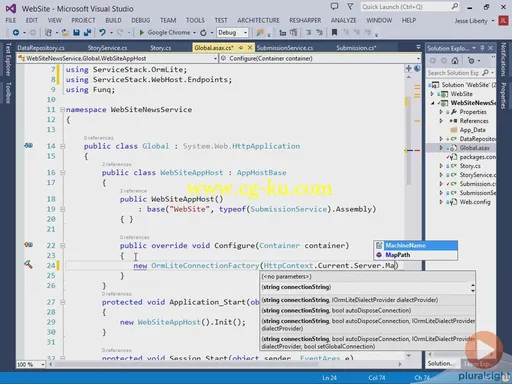Click the ReSharper gutter icon on line 22
This screenshot has height=384, width=512.
point(28,245)
